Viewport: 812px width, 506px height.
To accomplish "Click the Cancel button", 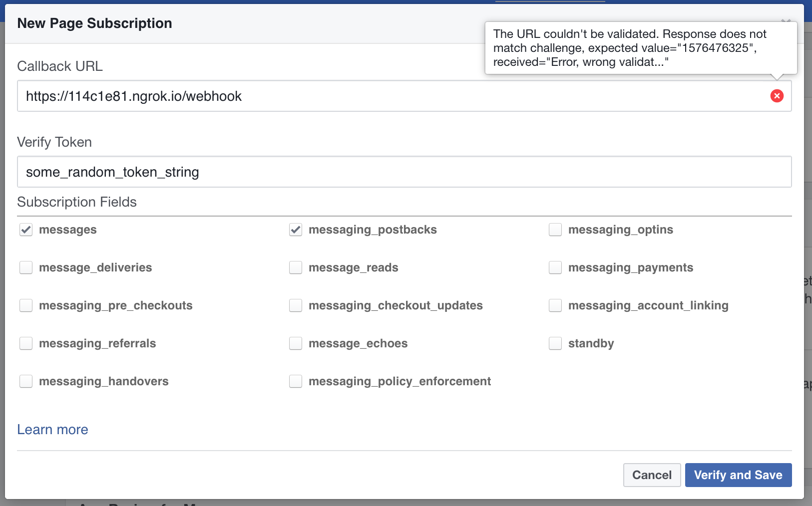I will coord(652,475).
